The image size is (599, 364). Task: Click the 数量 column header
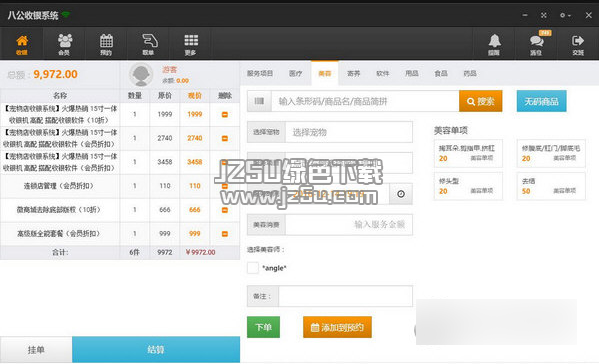coord(134,95)
